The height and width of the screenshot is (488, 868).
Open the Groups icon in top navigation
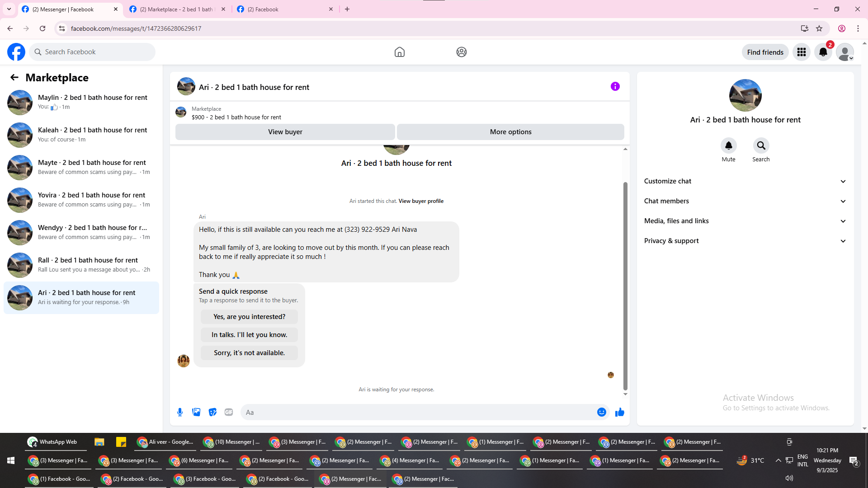click(x=462, y=52)
